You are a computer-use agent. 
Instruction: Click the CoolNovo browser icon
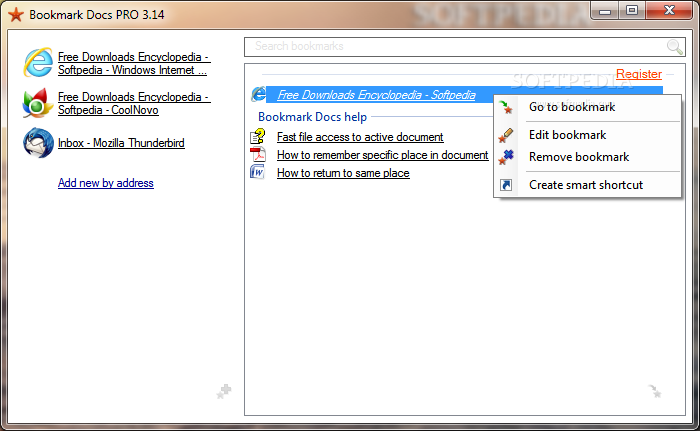click(38, 103)
